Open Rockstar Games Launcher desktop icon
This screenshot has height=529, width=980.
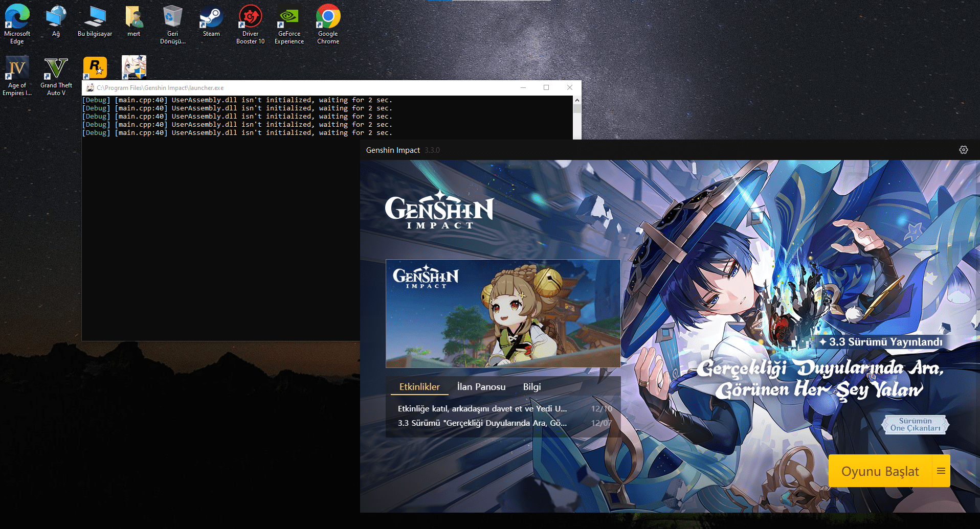coord(95,67)
